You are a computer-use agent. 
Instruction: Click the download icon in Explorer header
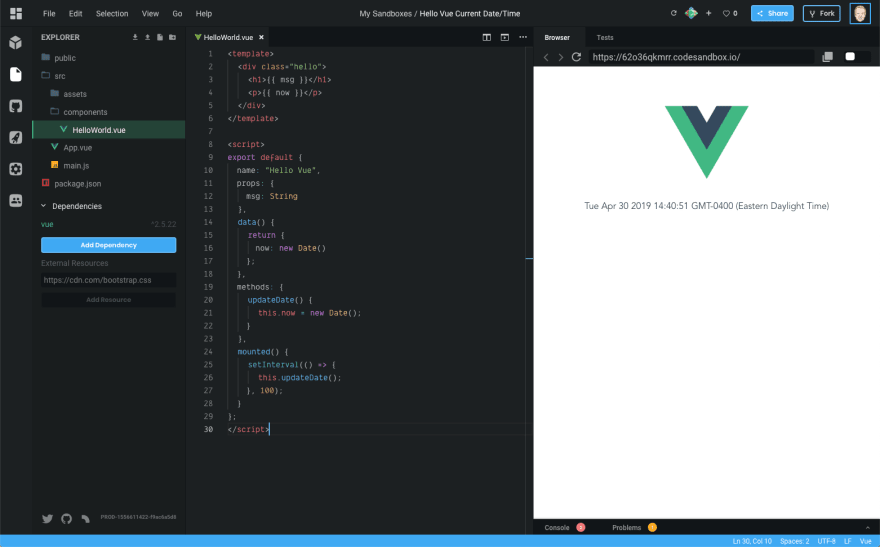(135, 37)
